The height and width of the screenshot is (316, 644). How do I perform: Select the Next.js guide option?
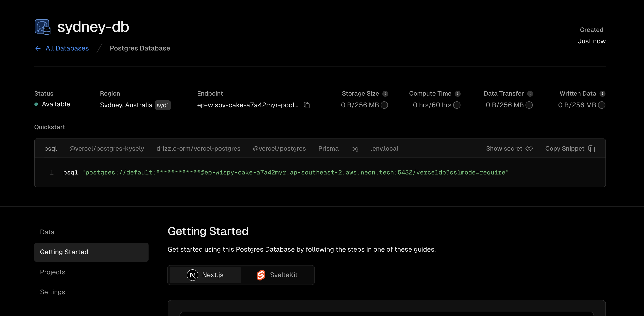click(205, 275)
